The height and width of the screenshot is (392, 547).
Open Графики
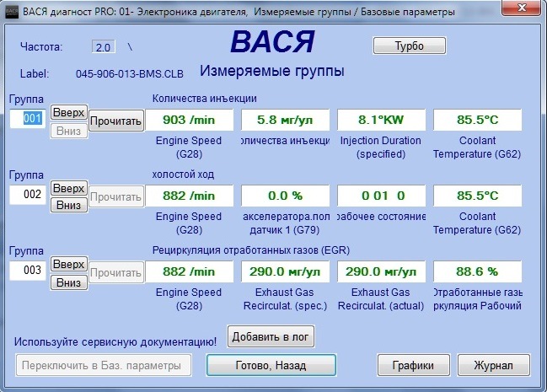(413, 365)
